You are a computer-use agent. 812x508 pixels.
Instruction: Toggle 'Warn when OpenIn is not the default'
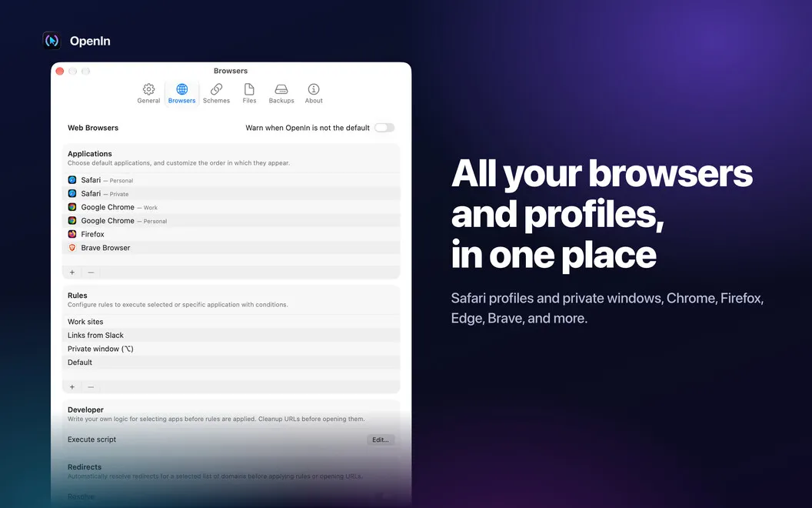384,128
